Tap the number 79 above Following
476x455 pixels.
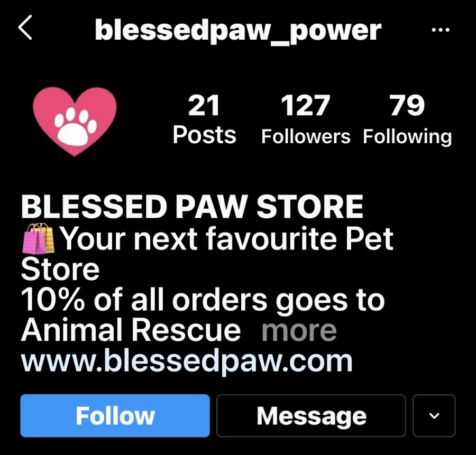tap(407, 105)
